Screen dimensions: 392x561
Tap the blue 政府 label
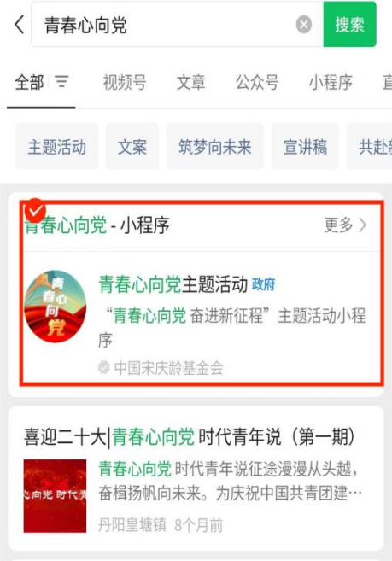[264, 284]
